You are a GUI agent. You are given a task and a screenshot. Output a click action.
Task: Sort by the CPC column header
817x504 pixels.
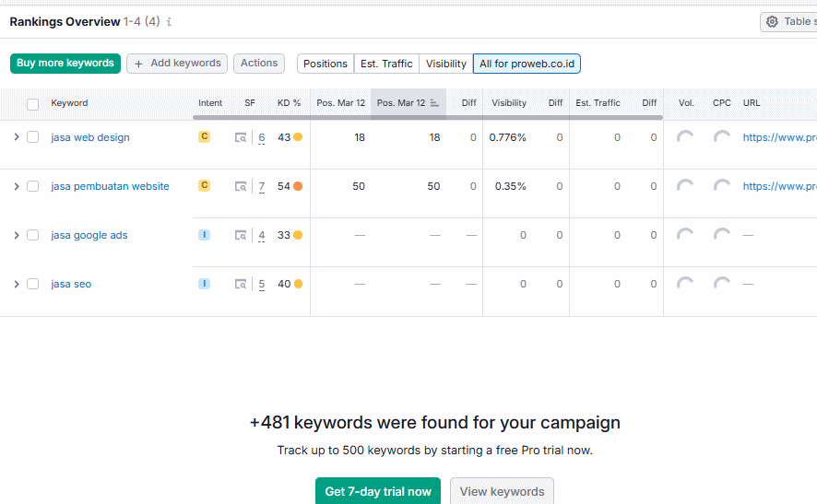(x=722, y=103)
